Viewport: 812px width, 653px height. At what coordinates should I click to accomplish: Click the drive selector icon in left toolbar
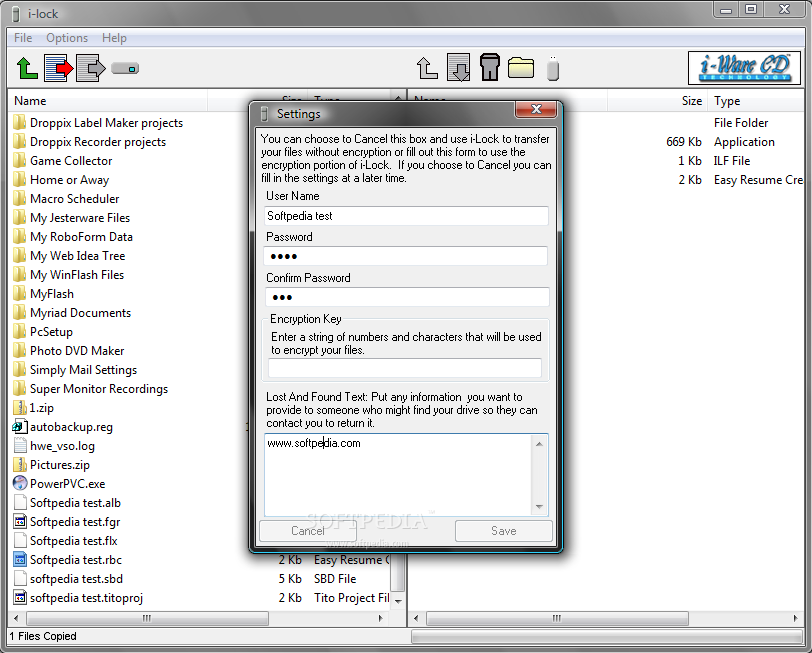pos(125,68)
